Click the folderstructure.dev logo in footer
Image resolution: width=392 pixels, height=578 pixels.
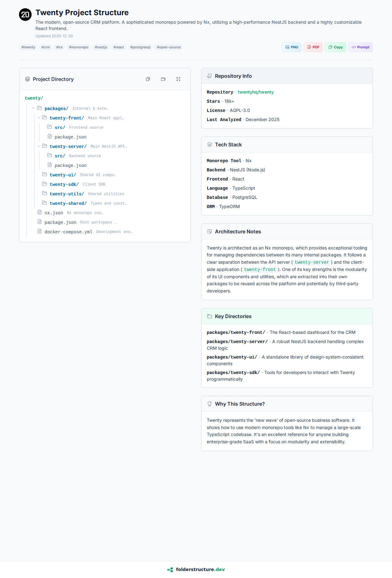coord(196,569)
